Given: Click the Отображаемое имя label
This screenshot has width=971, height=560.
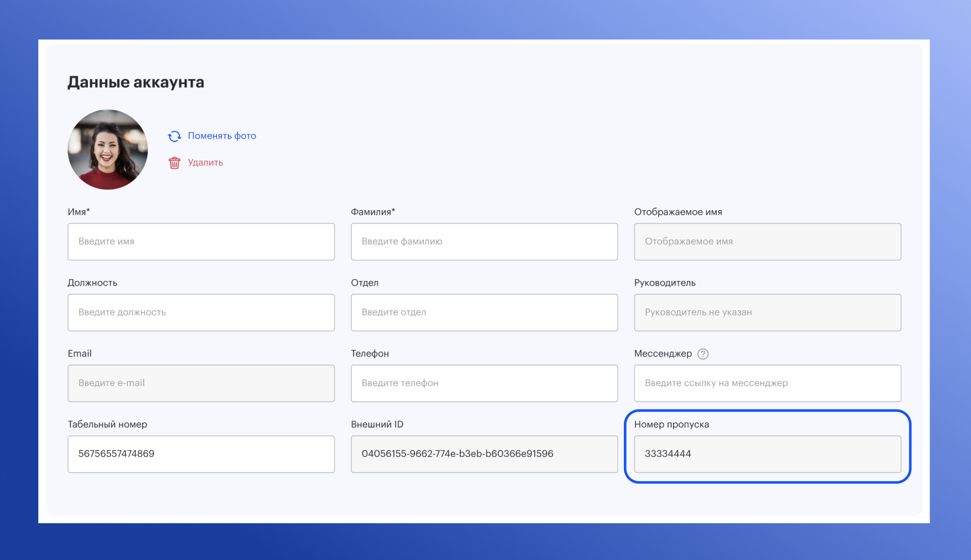Looking at the screenshot, I should [x=678, y=212].
